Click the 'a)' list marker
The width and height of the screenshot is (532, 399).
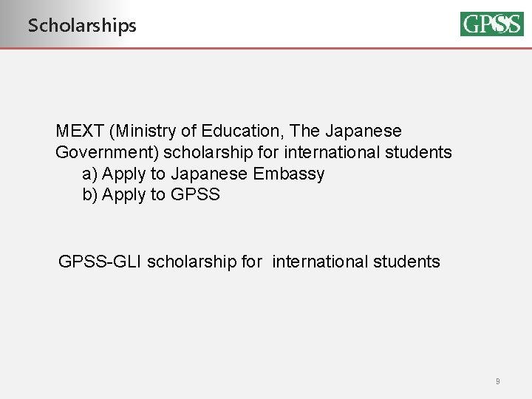pos(89,174)
